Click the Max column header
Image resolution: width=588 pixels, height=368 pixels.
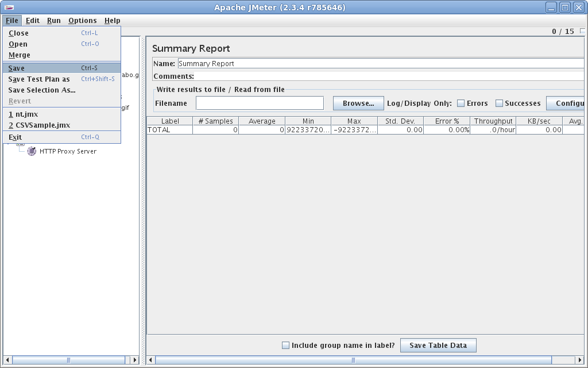pyautogui.click(x=354, y=121)
